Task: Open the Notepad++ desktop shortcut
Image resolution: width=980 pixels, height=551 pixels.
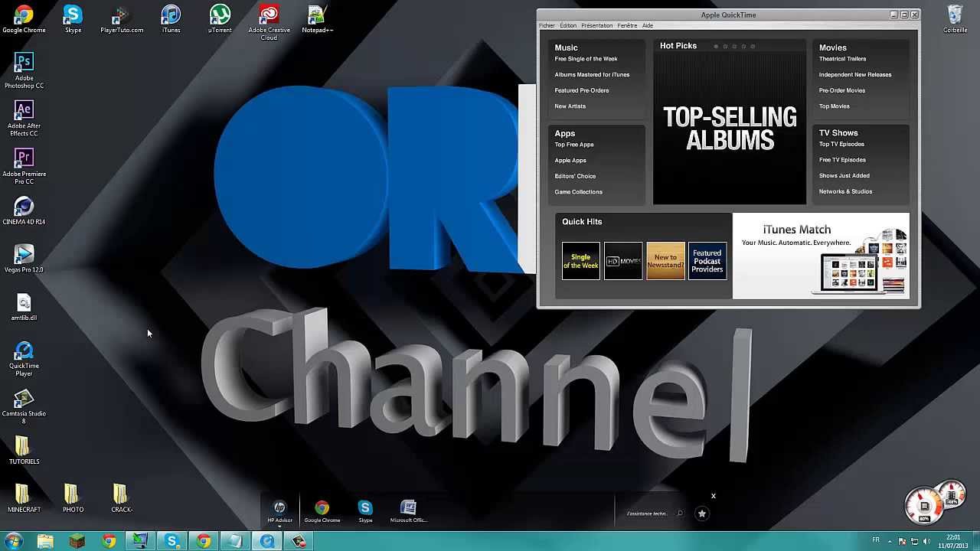Action: pyautogui.click(x=317, y=20)
